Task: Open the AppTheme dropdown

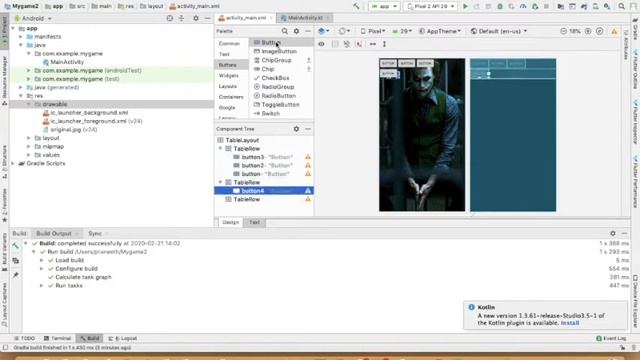Action: click(x=441, y=31)
